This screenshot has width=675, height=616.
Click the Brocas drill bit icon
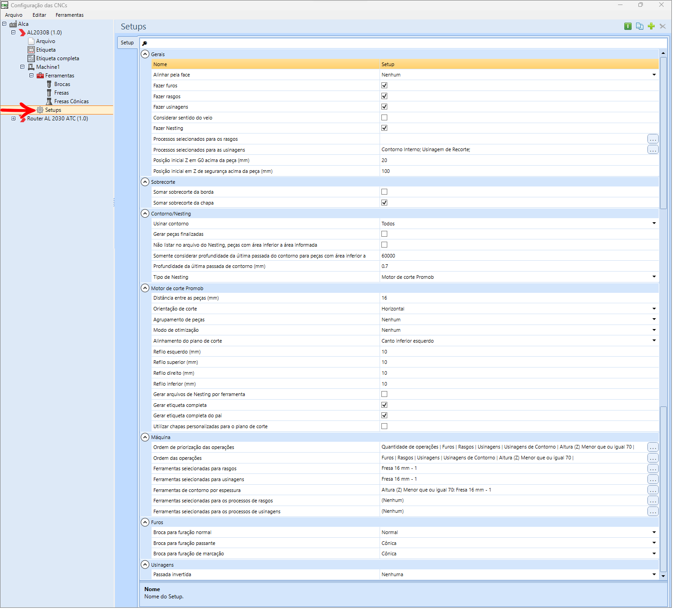point(49,84)
